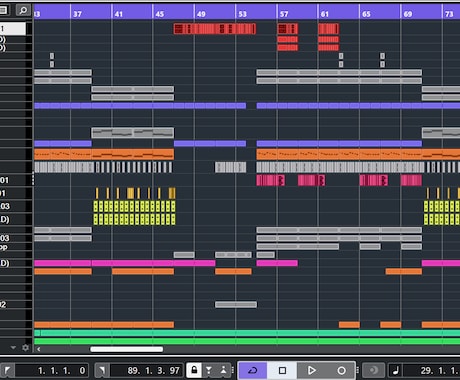
Task: Click the right locator flag icon
Action: [102, 370]
